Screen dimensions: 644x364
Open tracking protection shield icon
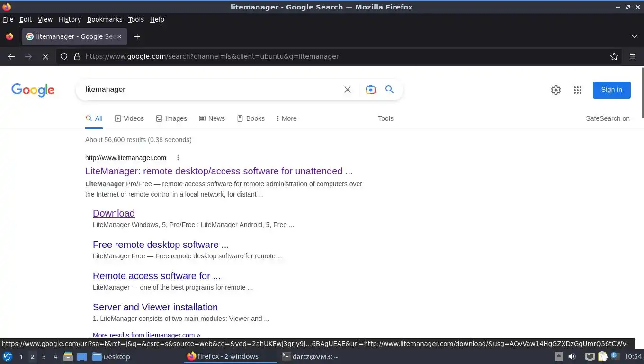point(64,56)
